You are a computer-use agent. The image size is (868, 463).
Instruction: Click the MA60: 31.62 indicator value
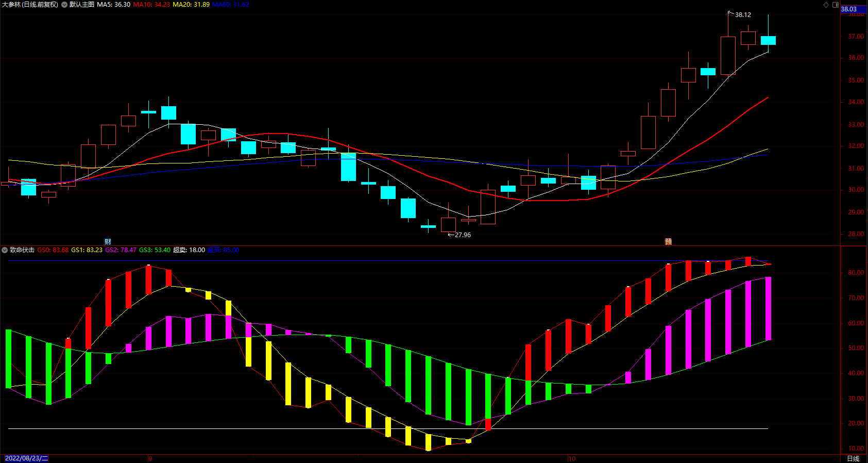231,5
